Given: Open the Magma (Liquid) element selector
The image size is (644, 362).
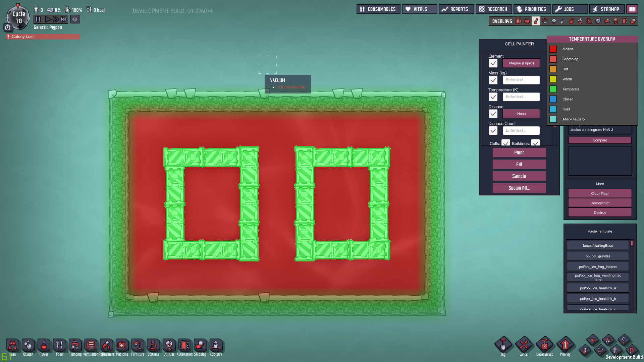Looking at the screenshot, I should [x=521, y=63].
